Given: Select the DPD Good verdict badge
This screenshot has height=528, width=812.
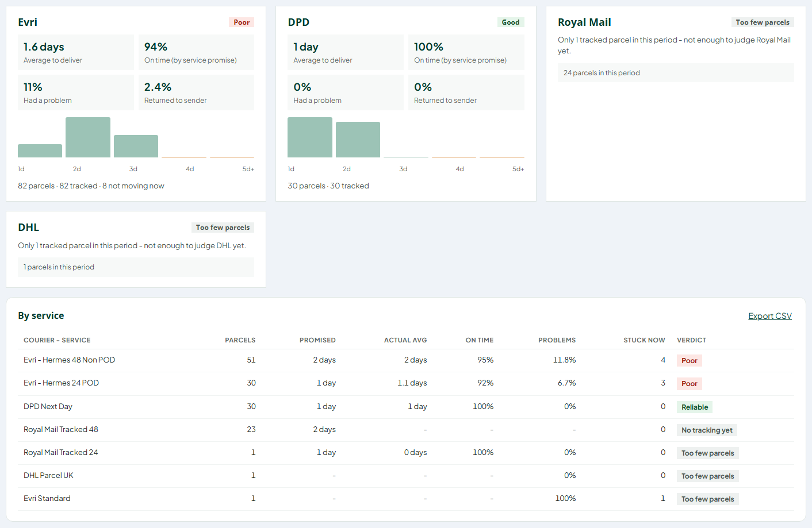Looking at the screenshot, I should 511,22.
